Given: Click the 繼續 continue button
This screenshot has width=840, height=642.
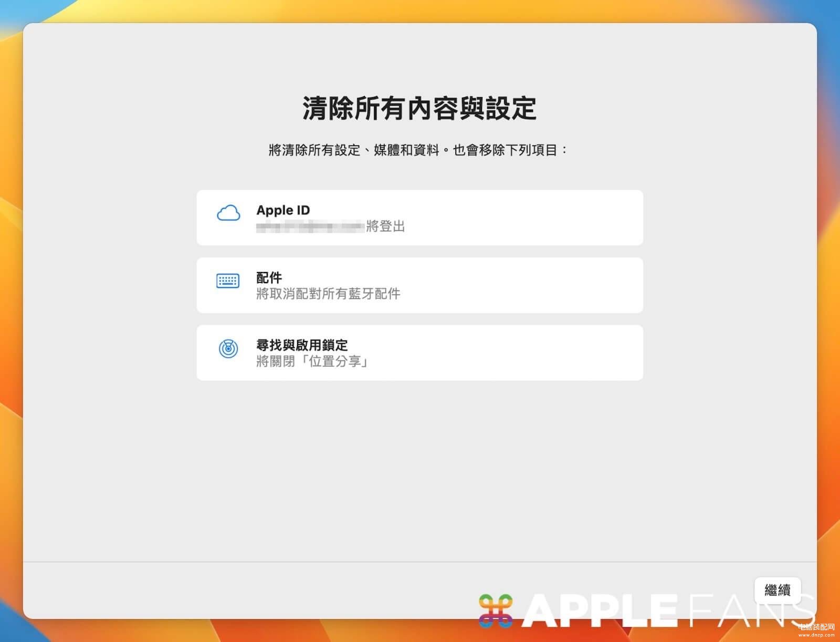Looking at the screenshot, I should click(x=778, y=590).
